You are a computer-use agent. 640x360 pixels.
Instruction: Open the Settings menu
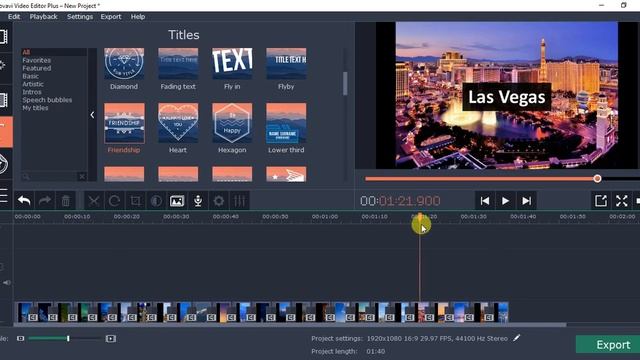pos(80,17)
